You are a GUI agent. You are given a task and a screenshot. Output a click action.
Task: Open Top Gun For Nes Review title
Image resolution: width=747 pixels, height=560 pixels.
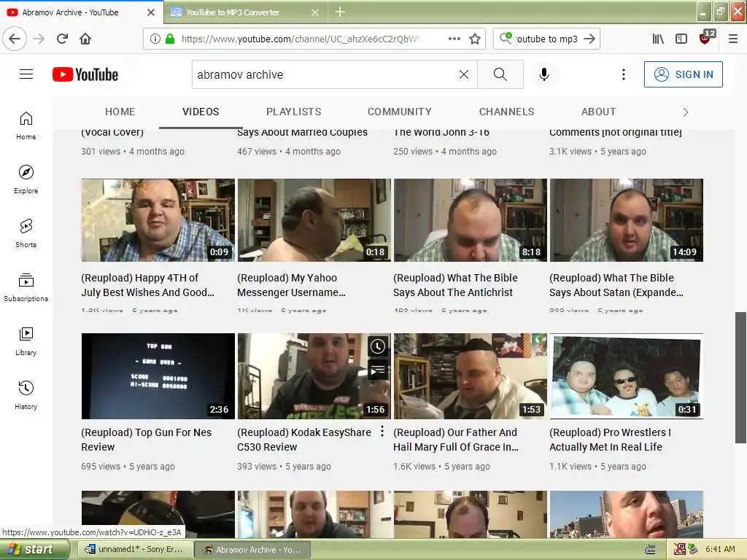click(x=146, y=440)
